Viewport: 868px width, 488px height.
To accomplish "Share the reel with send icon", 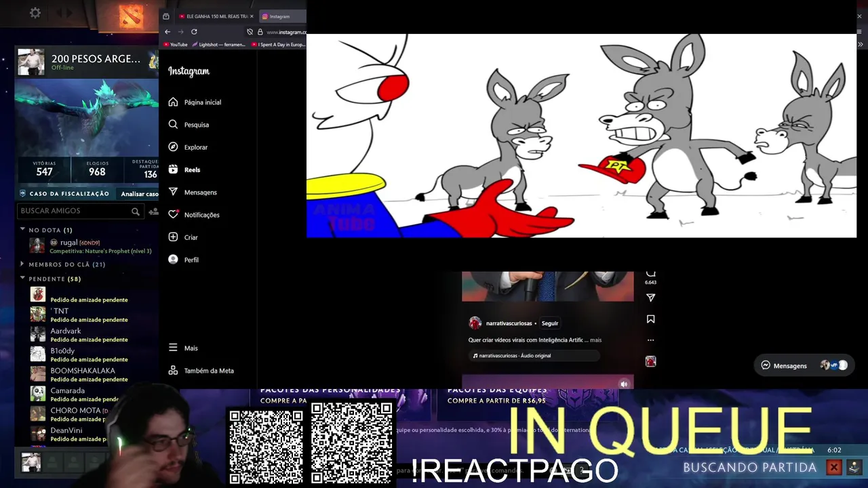I will (650, 298).
